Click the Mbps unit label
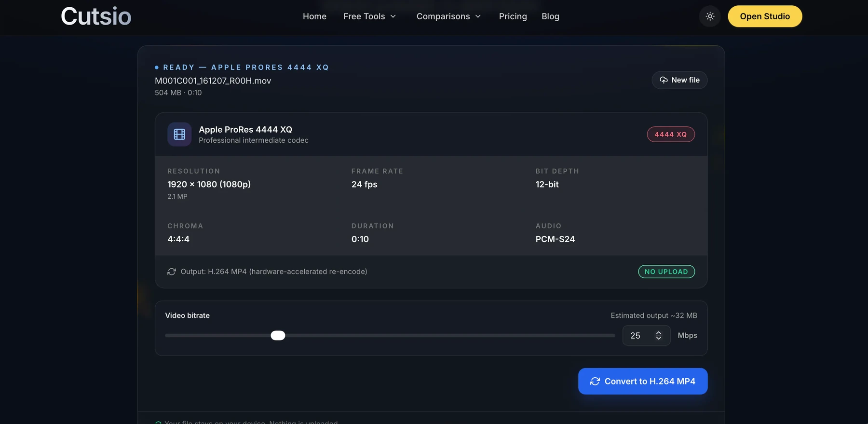Viewport: 868px width, 424px height. click(688, 335)
